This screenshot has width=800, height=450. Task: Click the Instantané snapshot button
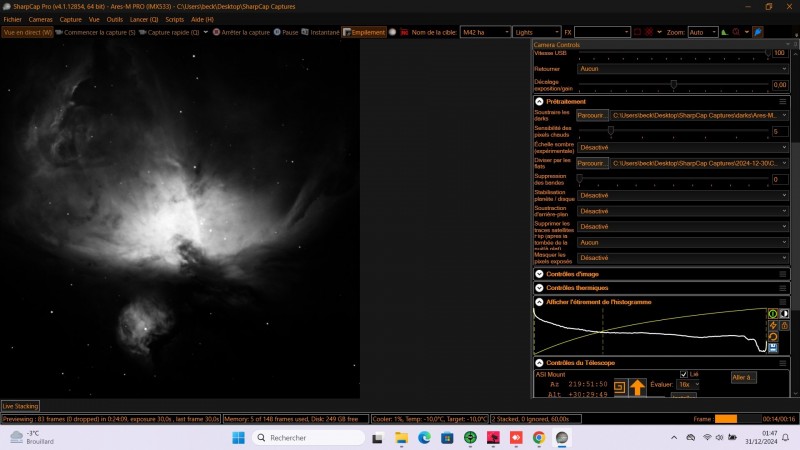point(320,32)
